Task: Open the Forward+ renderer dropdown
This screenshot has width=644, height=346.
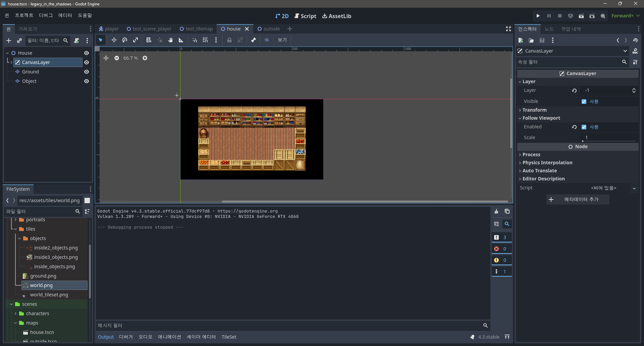Action: coord(625,16)
